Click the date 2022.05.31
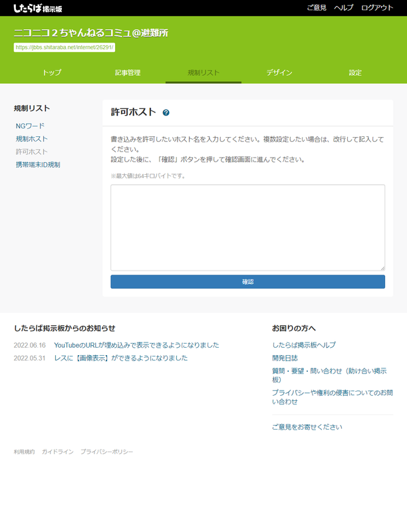Image resolution: width=407 pixels, height=532 pixels. [29, 358]
